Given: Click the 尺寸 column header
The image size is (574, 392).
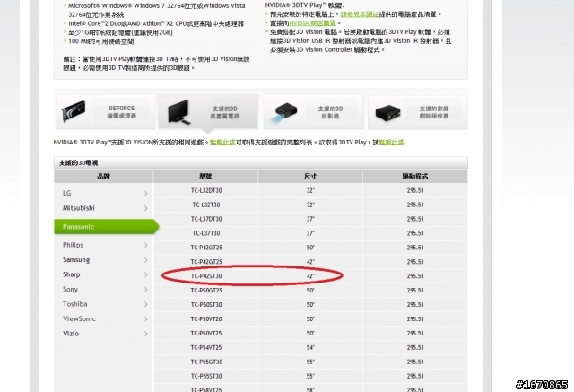Looking at the screenshot, I should point(310,176).
